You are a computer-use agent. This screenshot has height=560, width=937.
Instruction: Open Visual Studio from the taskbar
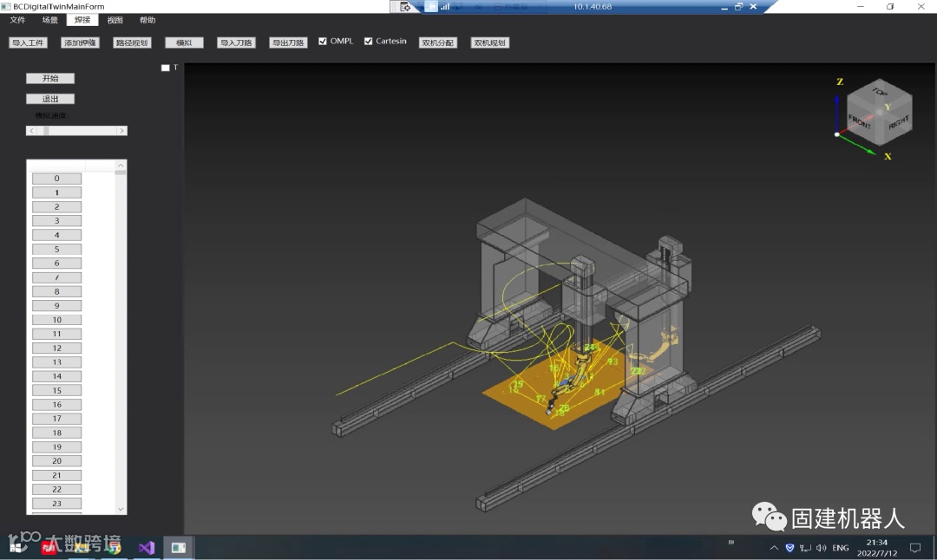pos(147,548)
